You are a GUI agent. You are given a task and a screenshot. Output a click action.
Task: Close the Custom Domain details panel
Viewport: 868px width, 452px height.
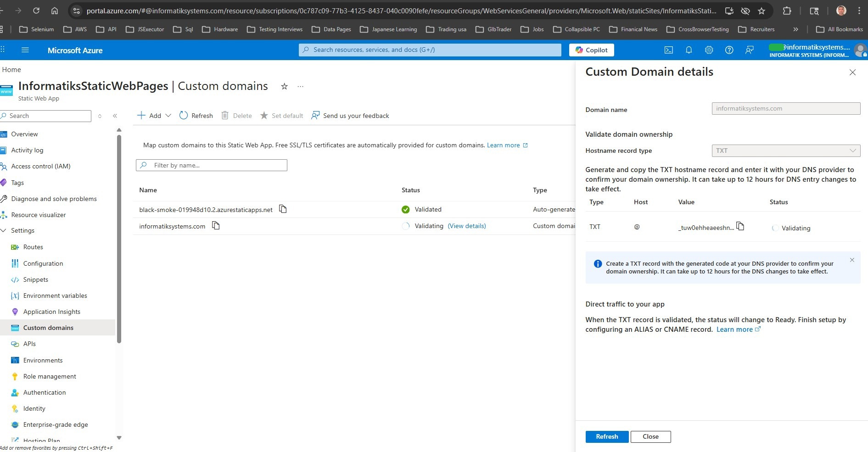point(852,73)
